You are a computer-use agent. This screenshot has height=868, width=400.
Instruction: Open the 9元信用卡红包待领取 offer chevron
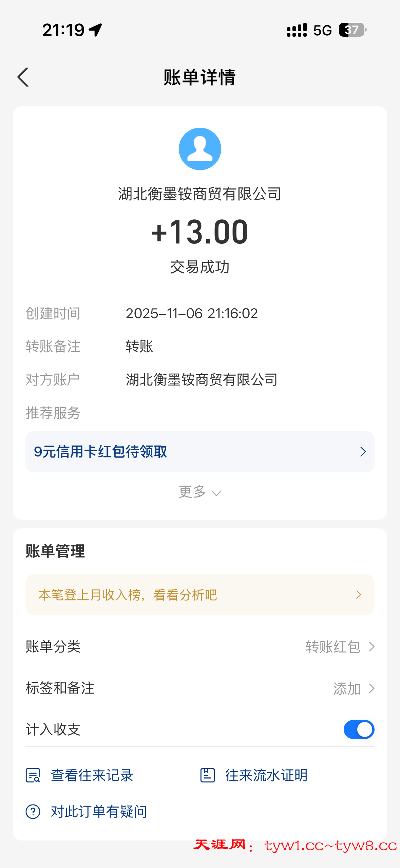click(362, 452)
